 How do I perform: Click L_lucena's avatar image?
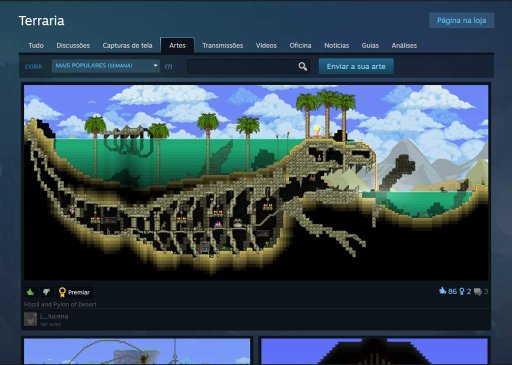(30, 319)
